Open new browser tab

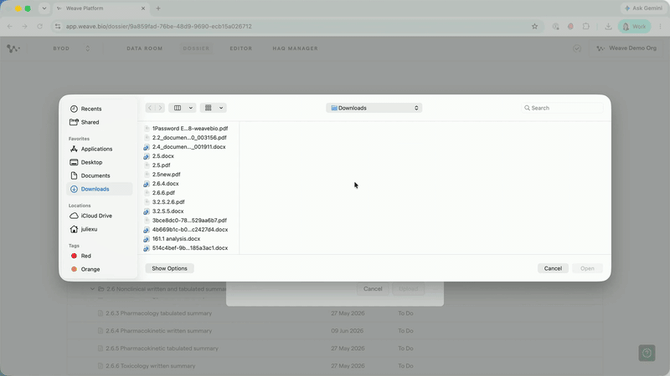tap(158, 8)
